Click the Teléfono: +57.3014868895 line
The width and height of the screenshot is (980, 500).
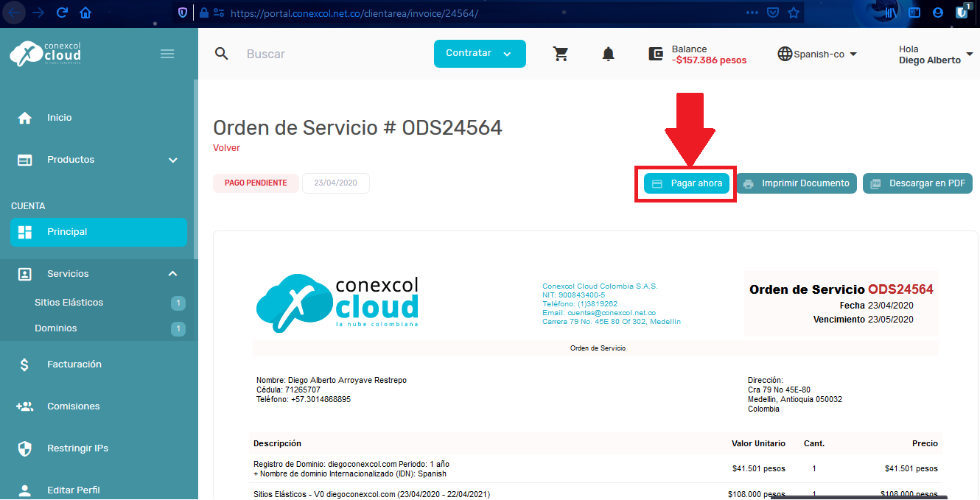click(x=304, y=399)
